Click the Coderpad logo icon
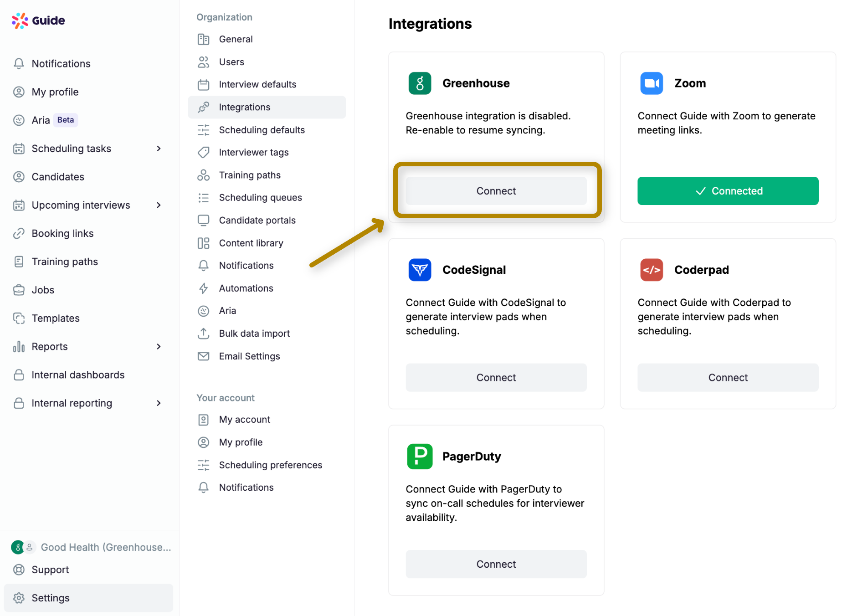The height and width of the screenshot is (616, 847). click(x=652, y=270)
